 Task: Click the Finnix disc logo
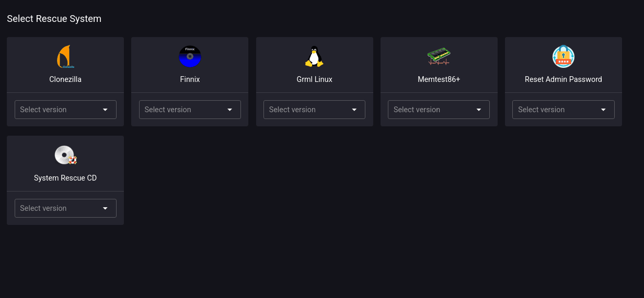point(190,57)
